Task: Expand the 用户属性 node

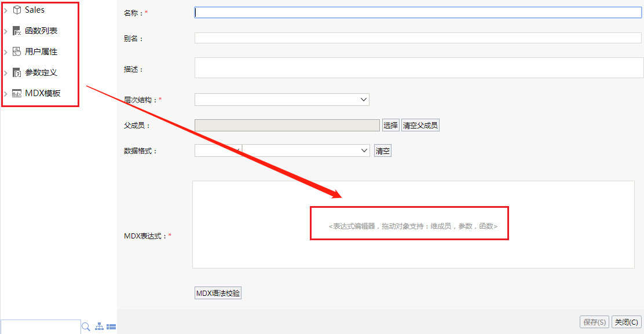Action: [6, 52]
